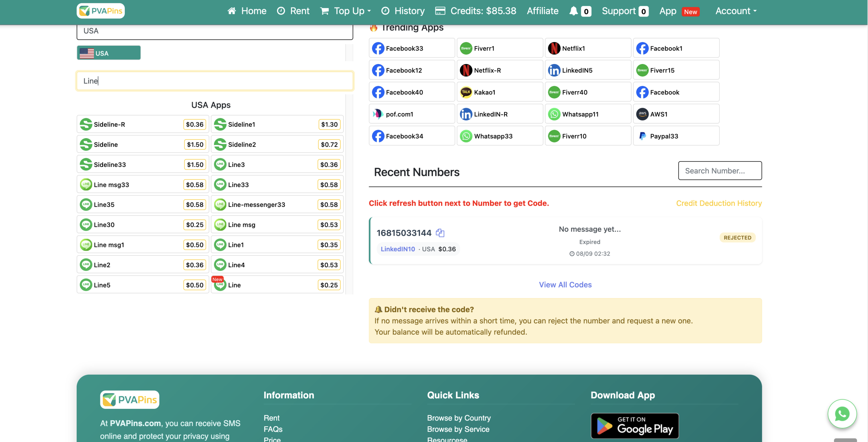Image resolution: width=868 pixels, height=442 pixels.
Task: Focus the country search field containing USA
Action: coord(215,31)
